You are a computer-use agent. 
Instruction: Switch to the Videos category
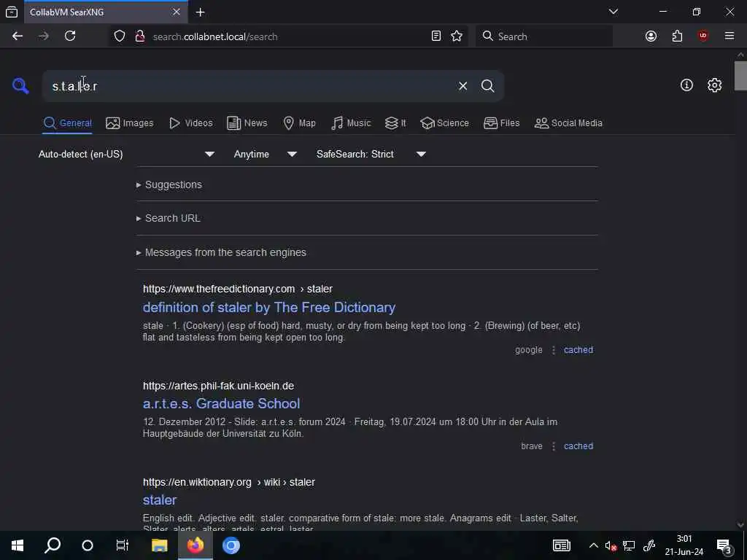(x=191, y=122)
